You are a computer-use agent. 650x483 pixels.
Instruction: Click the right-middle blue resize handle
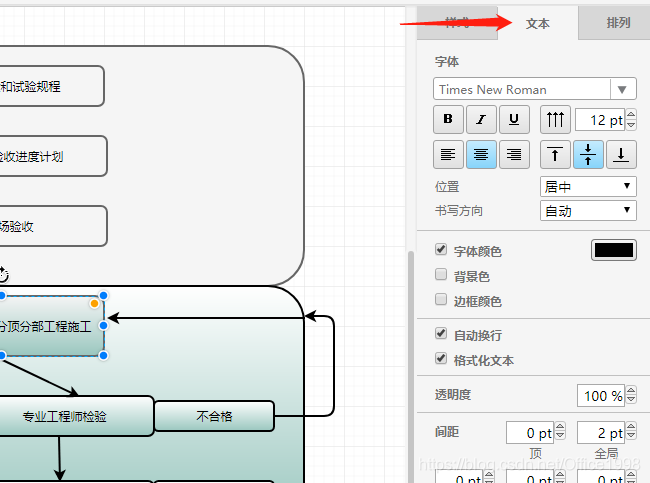click(x=103, y=325)
